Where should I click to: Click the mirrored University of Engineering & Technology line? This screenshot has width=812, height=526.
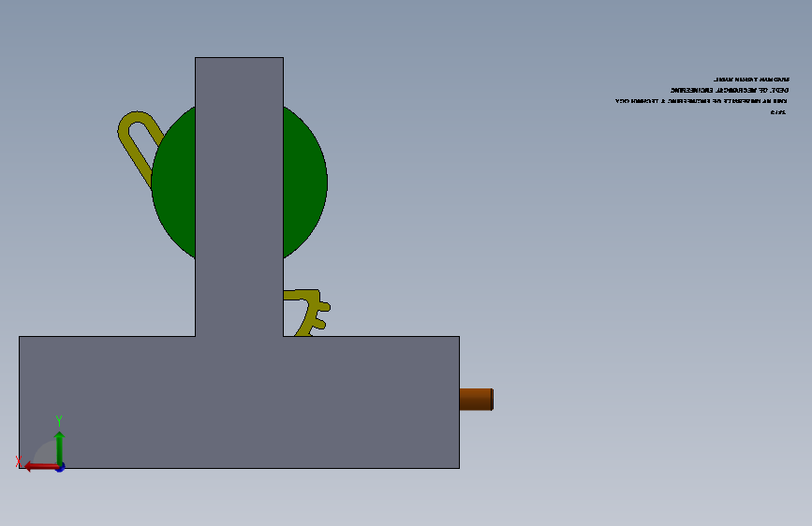[x=701, y=101]
